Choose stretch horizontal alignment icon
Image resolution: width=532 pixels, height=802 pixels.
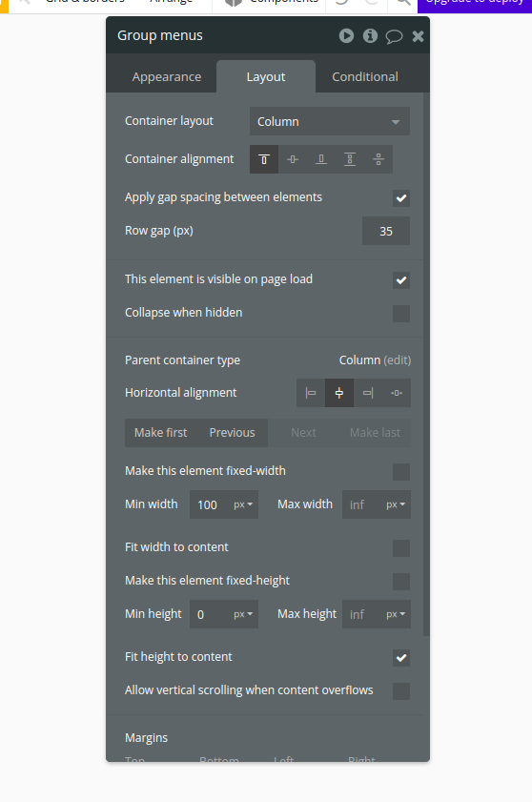point(397,393)
